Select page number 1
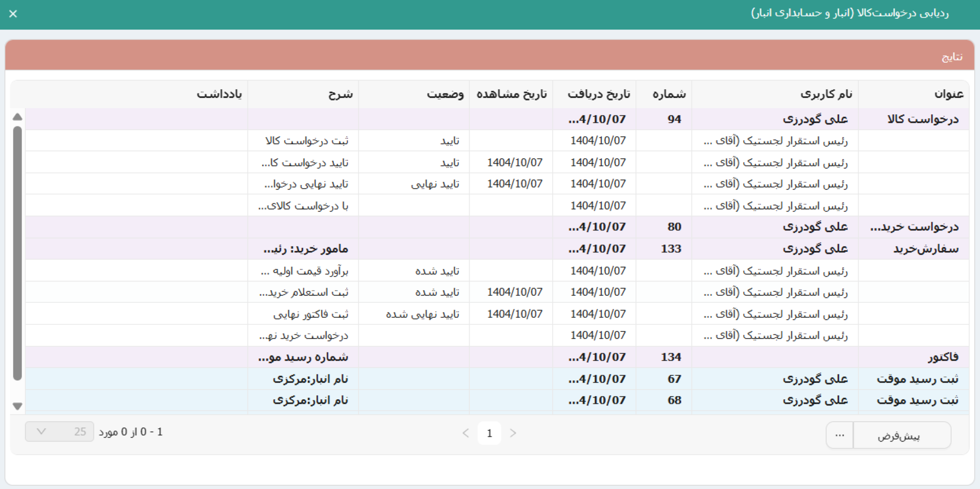980x489 pixels. click(x=489, y=433)
